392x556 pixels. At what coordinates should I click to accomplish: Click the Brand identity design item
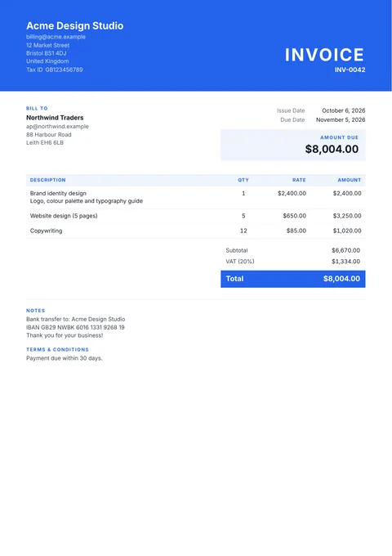point(58,193)
